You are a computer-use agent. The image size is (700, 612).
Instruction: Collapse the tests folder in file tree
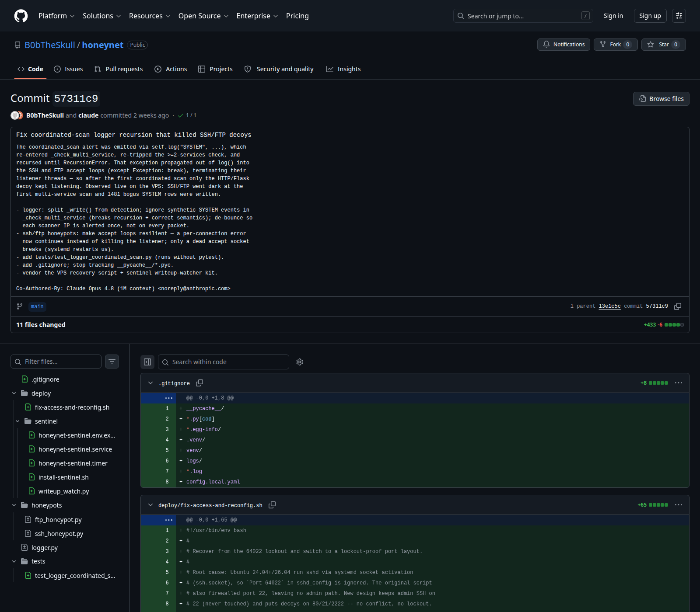[x=14, y=561]
